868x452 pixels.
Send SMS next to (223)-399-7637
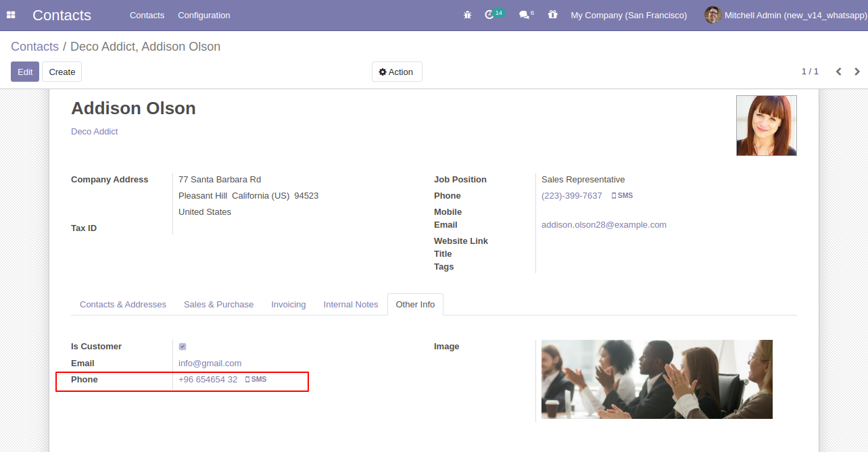[622, 196]
